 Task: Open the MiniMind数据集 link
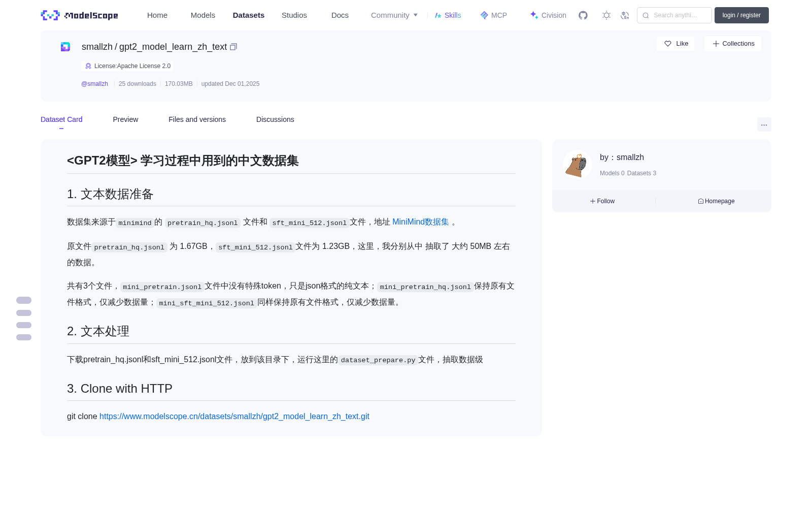(x=421, y=222)
